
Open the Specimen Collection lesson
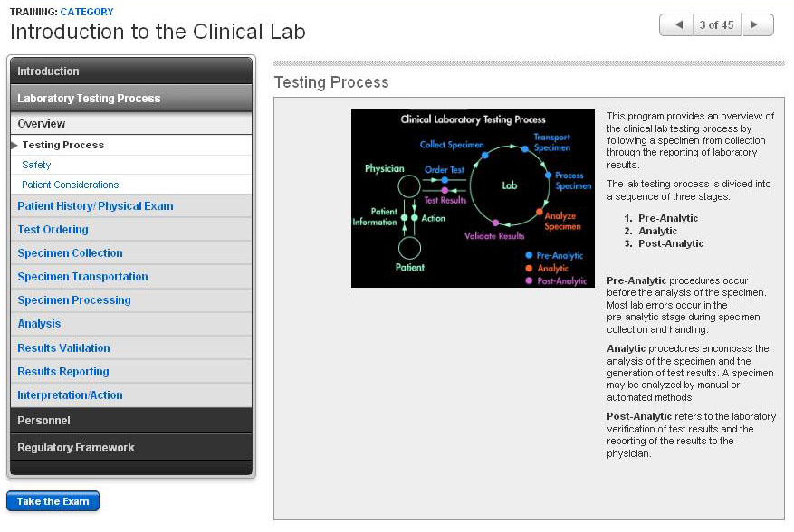point(70,253)
